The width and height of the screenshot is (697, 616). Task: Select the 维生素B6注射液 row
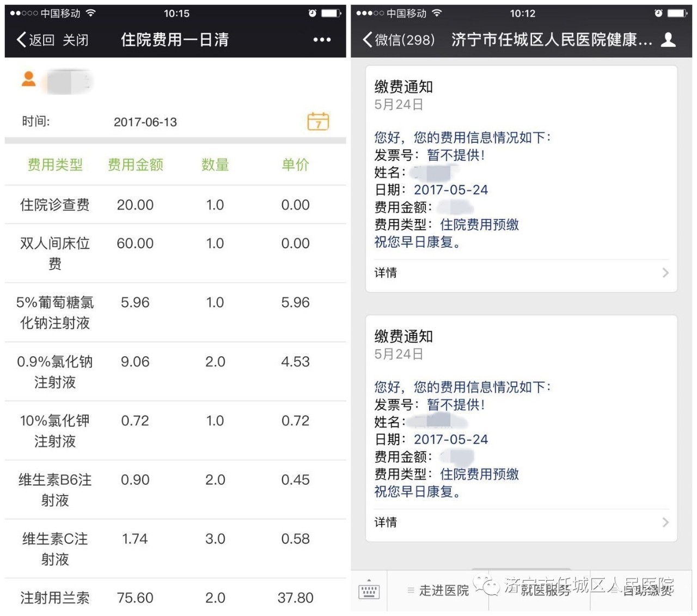(175, 490)
